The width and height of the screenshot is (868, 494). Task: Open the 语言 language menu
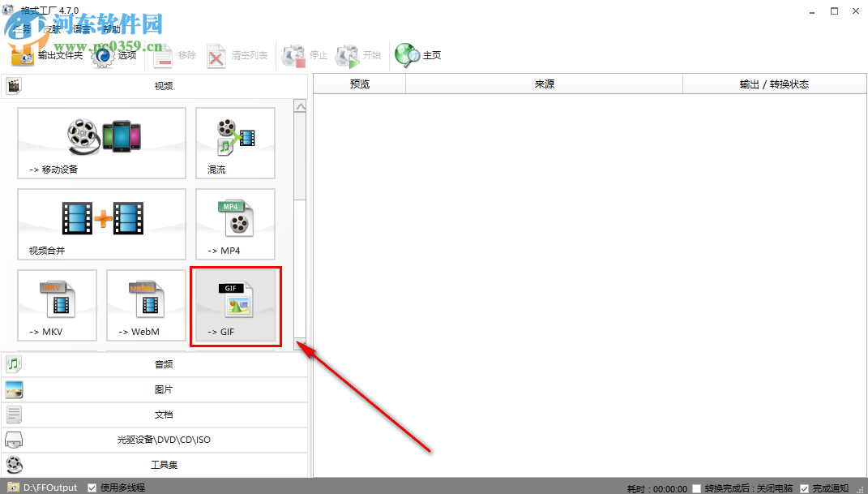pyautogui.click(x=81, y=29)
